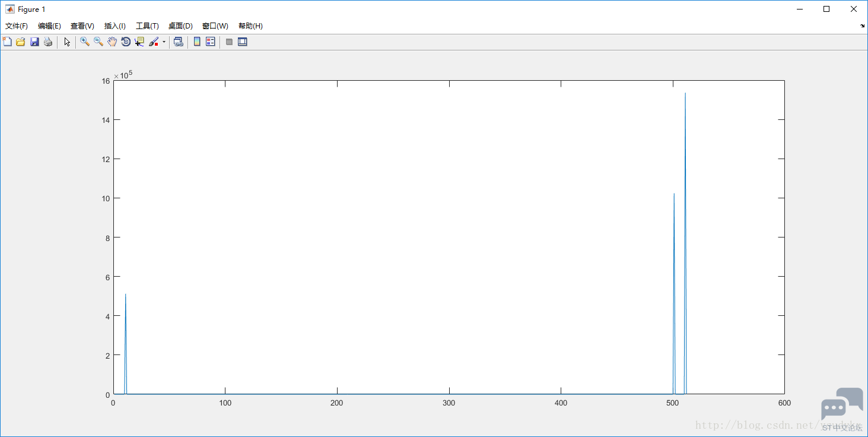Open the 帮助(H) menu
Screen dimensions: 868x437
(250, 26)
